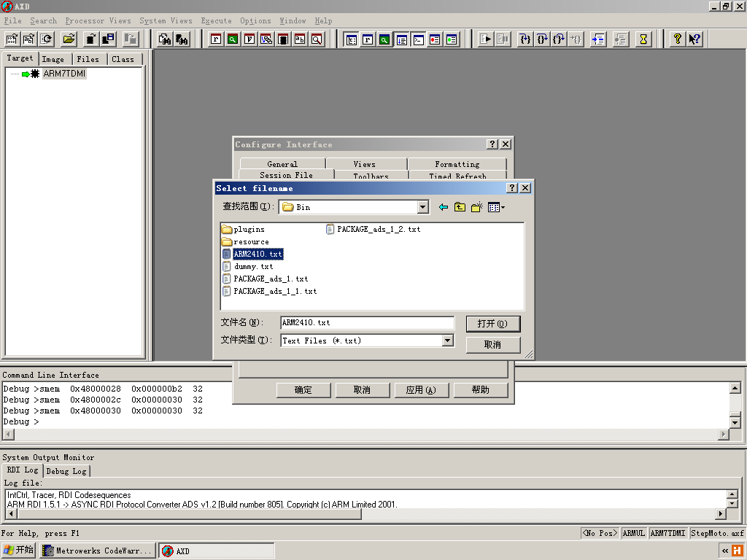747x560 pixels.
Task: Open Processor Variables view icon
Action: 249,39
